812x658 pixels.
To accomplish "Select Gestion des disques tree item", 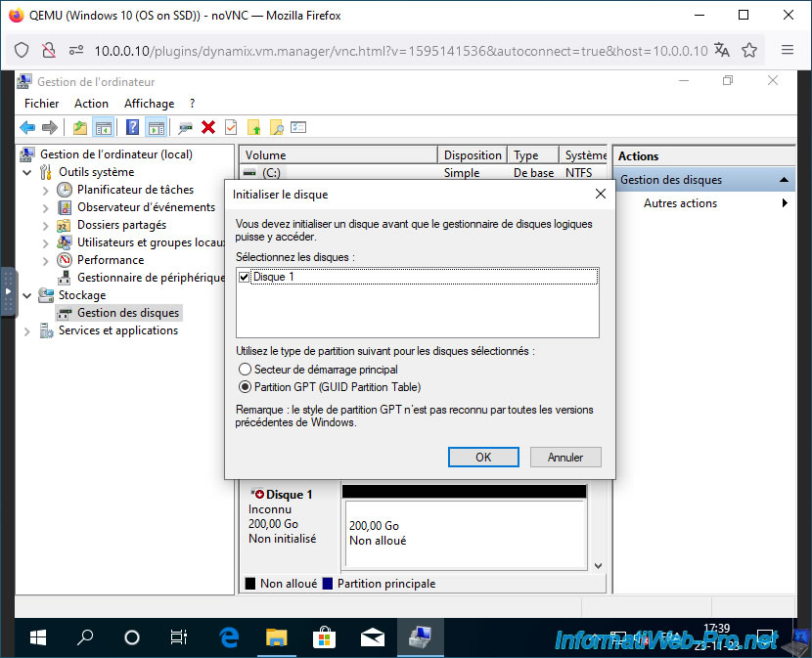I will tap(128, 313).
